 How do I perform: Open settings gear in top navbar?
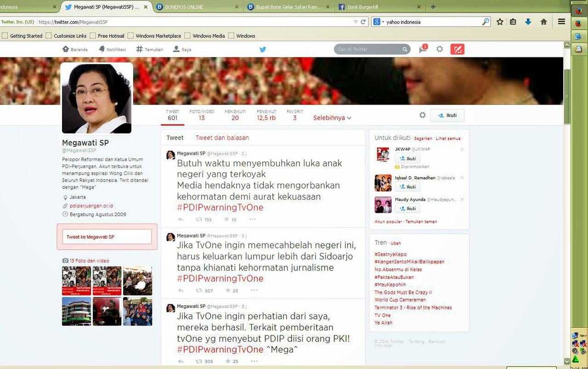tap(440, 49)
